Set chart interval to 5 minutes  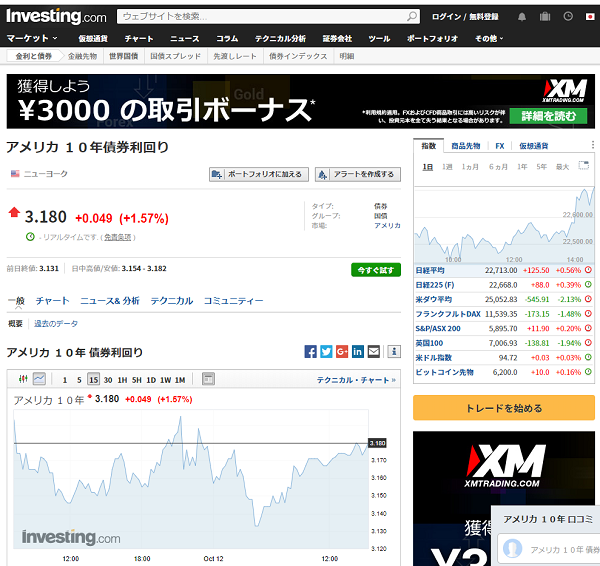pyautogui.click(x=79, y=380)
